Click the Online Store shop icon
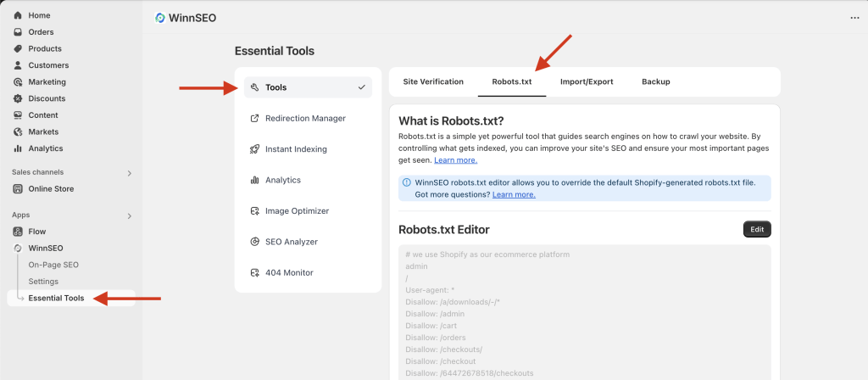 click(x=18, y=189)
